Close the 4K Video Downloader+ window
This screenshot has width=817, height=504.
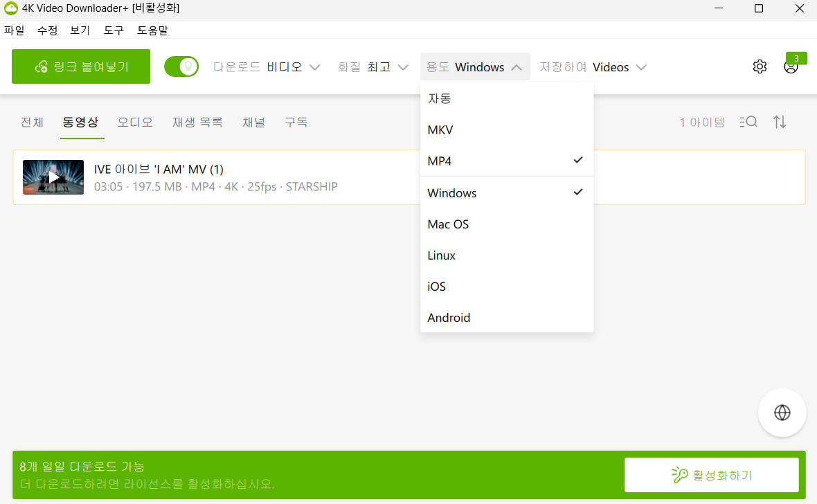click(x=799, y=8)
